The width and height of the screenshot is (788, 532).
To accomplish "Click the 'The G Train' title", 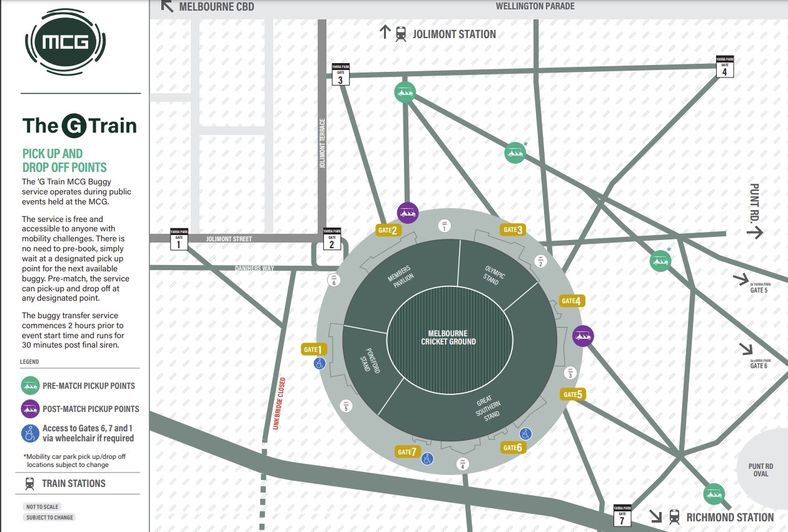I will 79,126.
